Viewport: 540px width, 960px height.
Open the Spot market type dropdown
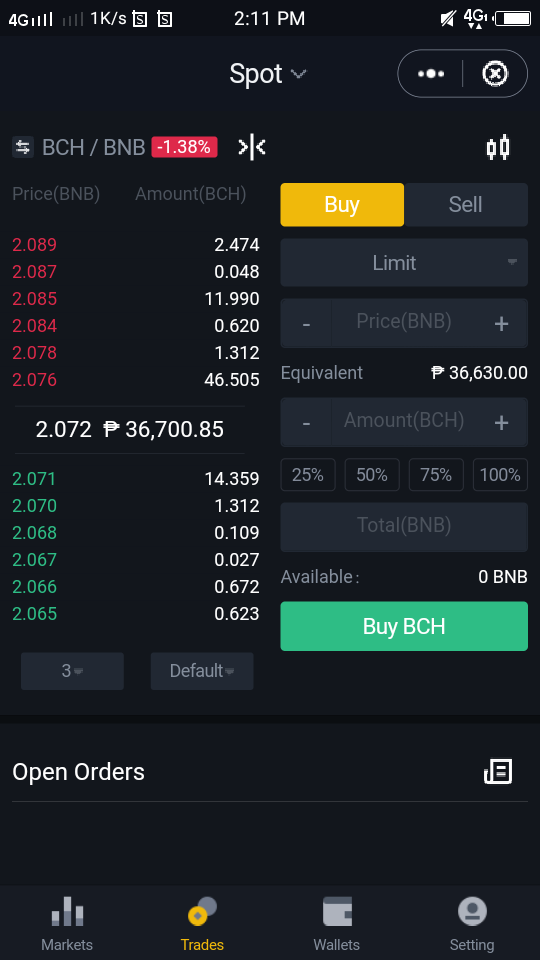(268, 74)
